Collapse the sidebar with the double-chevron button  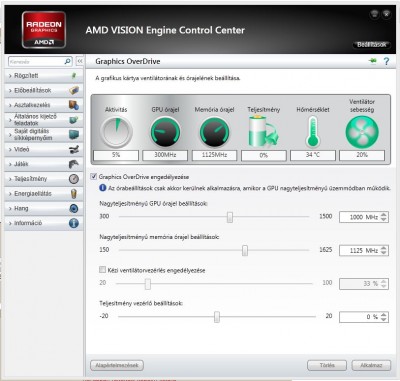[80, 61]
